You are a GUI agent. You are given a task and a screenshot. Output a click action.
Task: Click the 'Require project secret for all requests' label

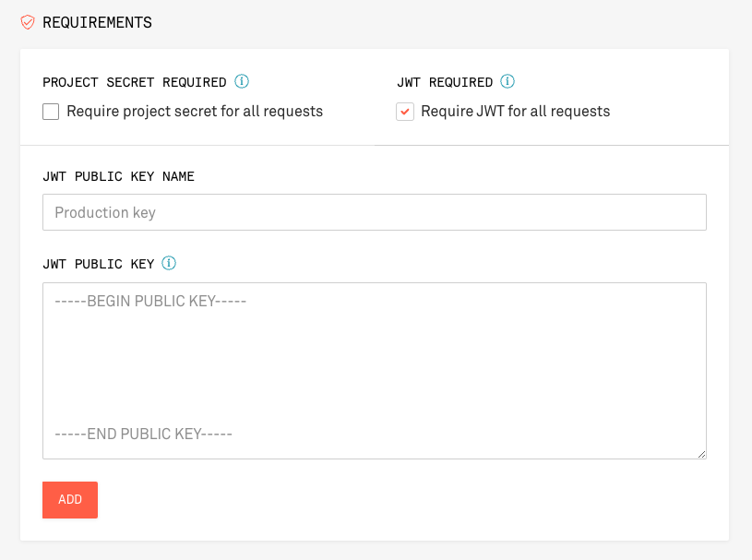coord(195,112)
